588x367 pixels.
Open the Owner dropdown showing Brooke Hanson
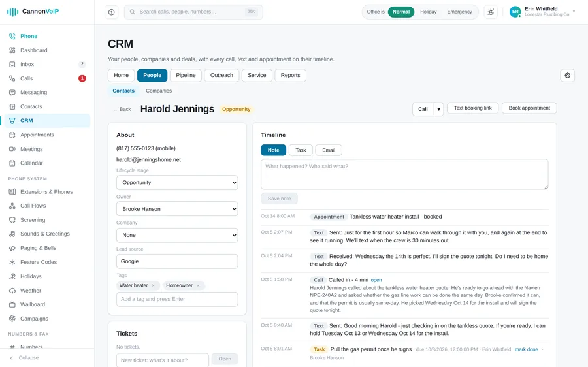pos(177,209)
